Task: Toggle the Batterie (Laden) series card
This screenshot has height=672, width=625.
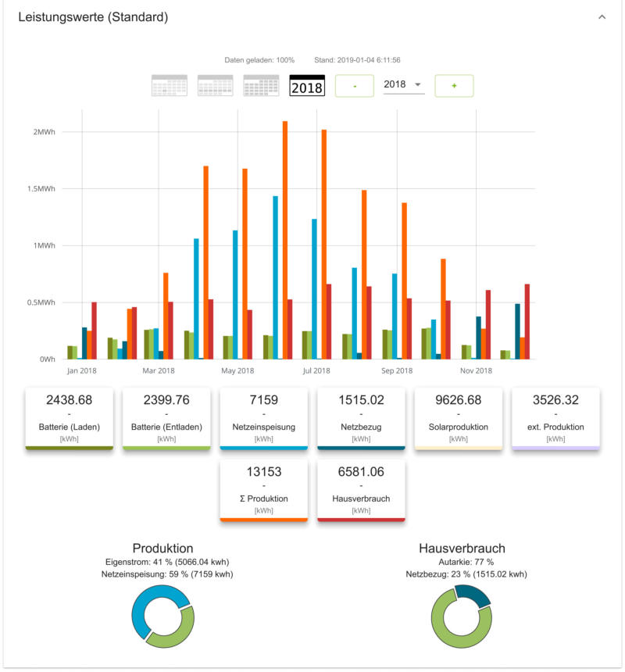Action: pyautogui.click(x=70, y=418)
